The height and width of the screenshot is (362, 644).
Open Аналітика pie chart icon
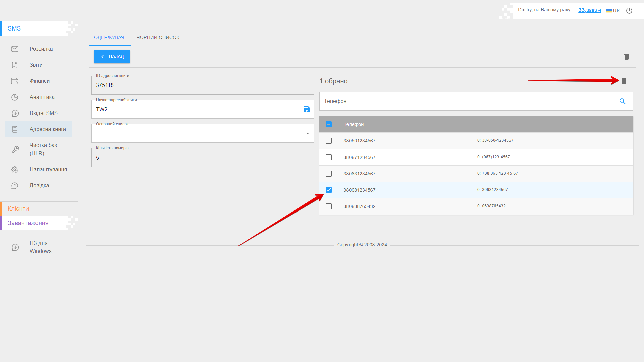(15, 97)
